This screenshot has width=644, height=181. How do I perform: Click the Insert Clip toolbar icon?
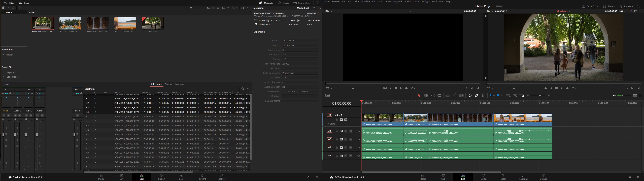pos(448,96)
